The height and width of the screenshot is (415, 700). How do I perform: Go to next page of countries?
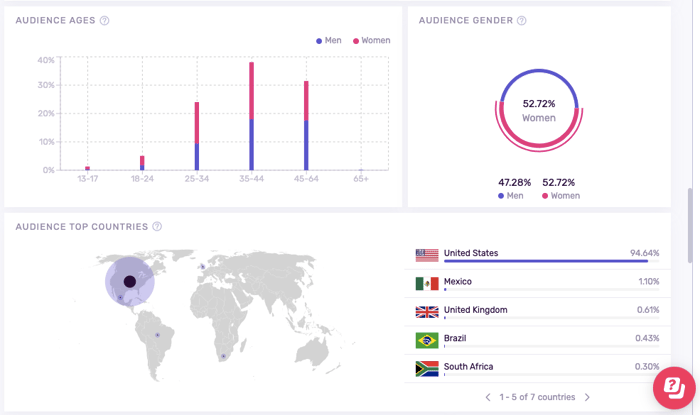(x=588, y=397)
